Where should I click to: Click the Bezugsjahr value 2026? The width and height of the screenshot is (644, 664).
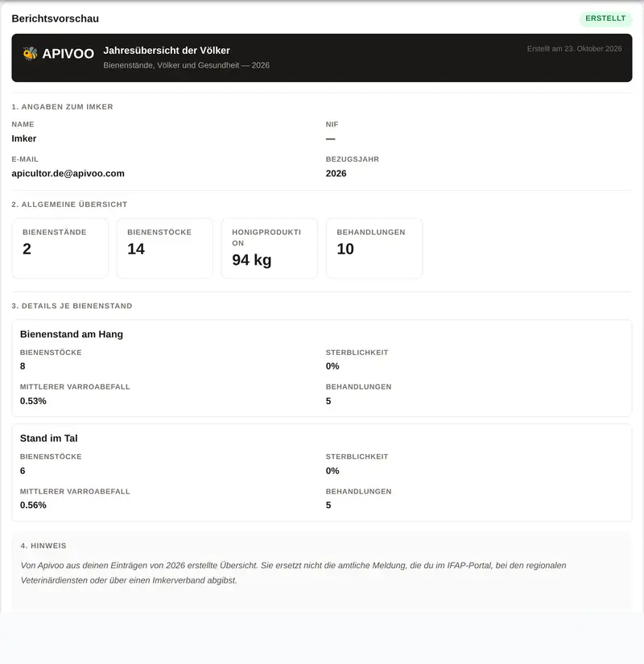coord(336,174)
